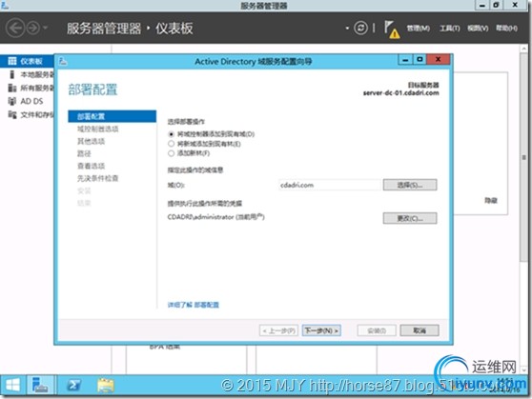Select the 查看选项 wizard step

91,166
